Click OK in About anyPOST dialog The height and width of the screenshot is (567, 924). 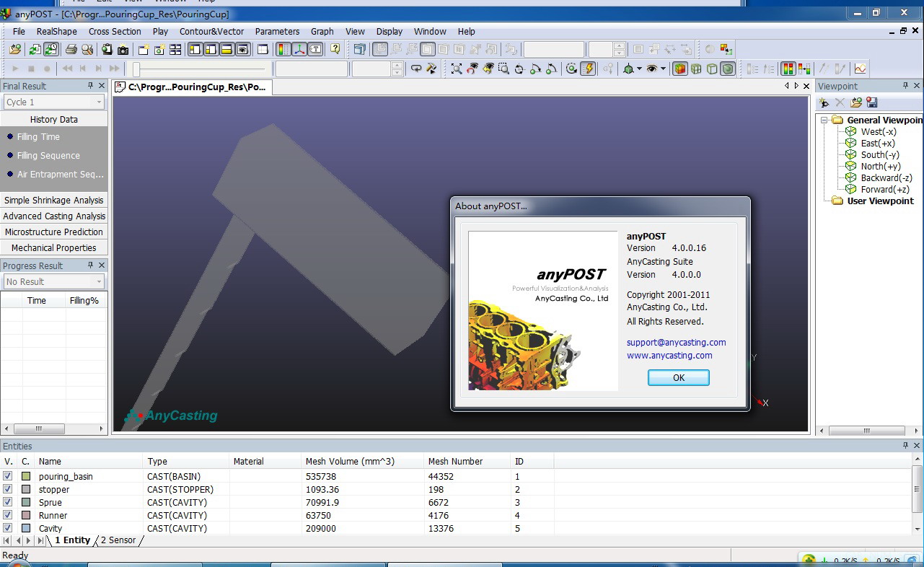click(x=678, y=377)
